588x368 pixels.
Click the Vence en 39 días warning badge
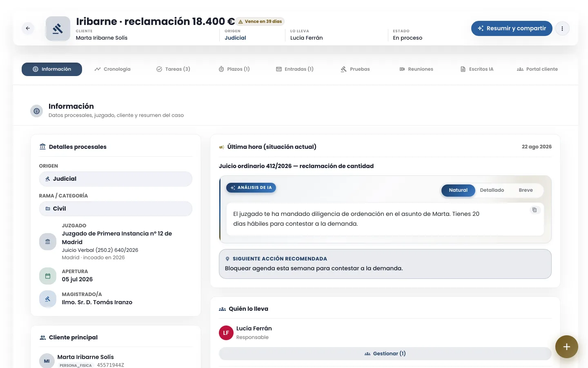click(x=260, y=21)
